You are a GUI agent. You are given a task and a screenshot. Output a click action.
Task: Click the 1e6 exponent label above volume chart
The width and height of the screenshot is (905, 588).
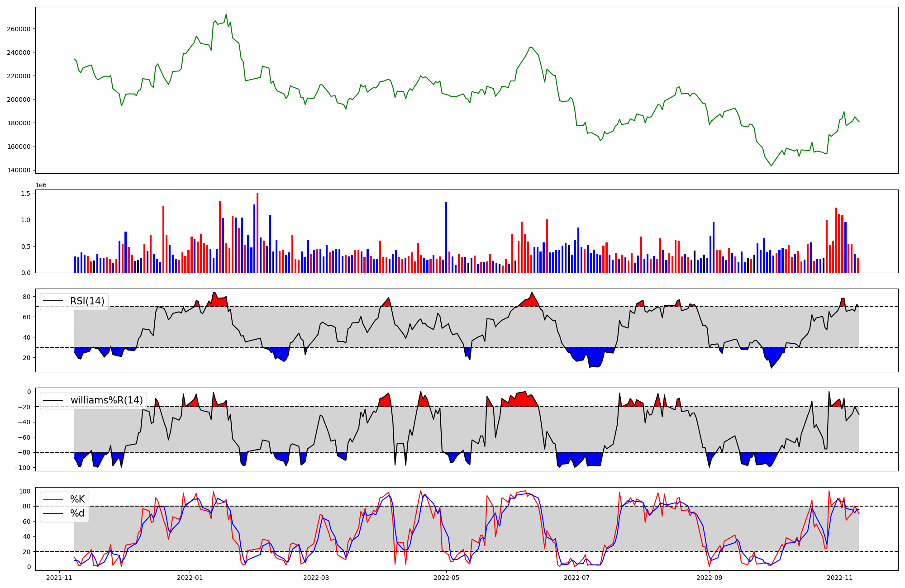pyautogui.click(x=41, y=185)
